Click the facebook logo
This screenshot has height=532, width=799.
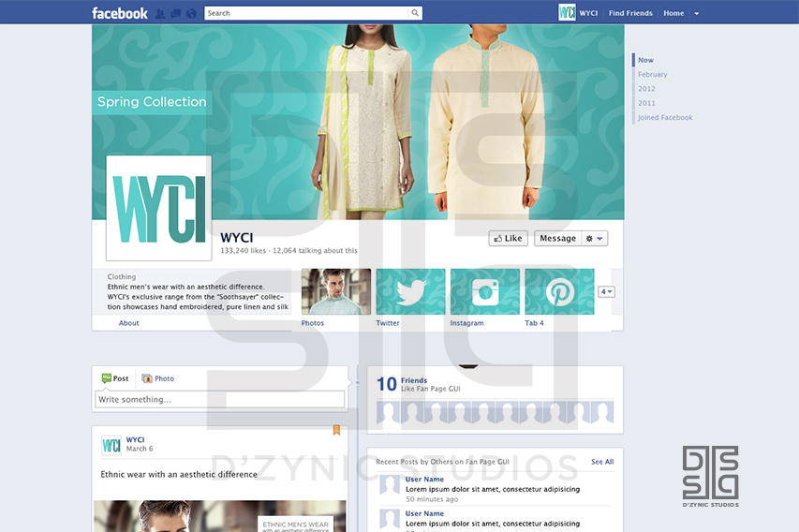click(x=119, y=13)
